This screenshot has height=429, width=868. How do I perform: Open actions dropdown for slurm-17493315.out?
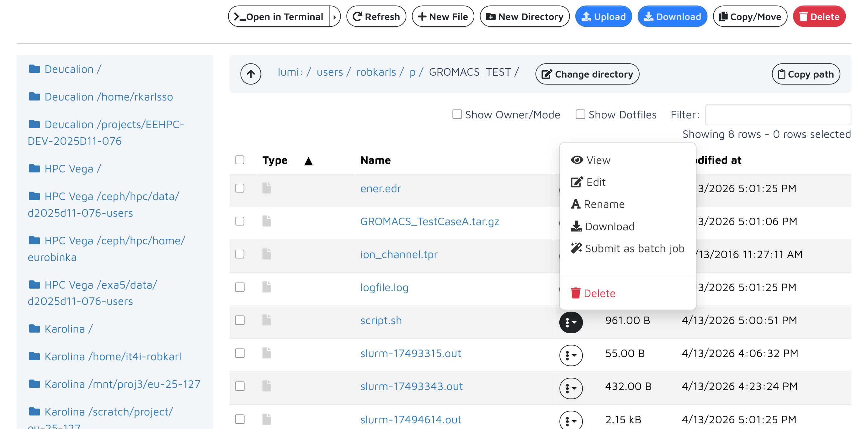571,355
